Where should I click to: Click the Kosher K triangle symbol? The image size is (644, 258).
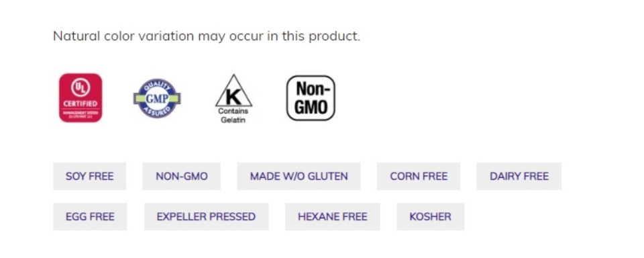coord(233,91)
